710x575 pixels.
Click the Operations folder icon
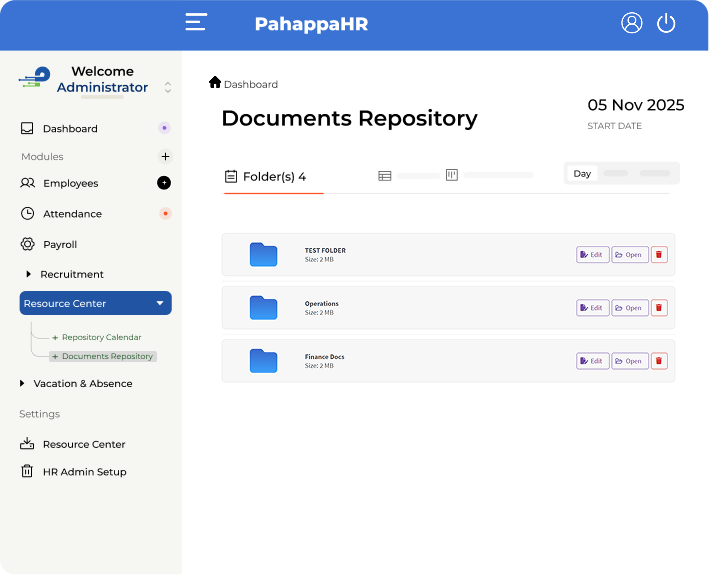point(263,308)
